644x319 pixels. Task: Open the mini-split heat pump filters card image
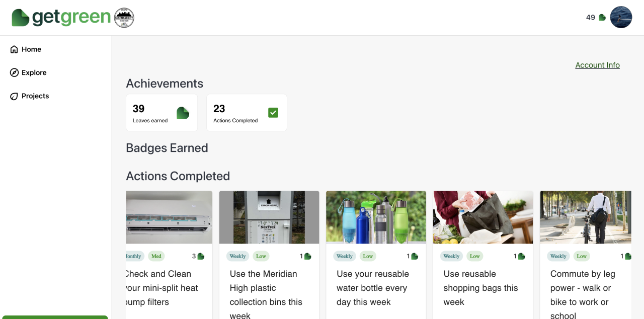[169, 217]
